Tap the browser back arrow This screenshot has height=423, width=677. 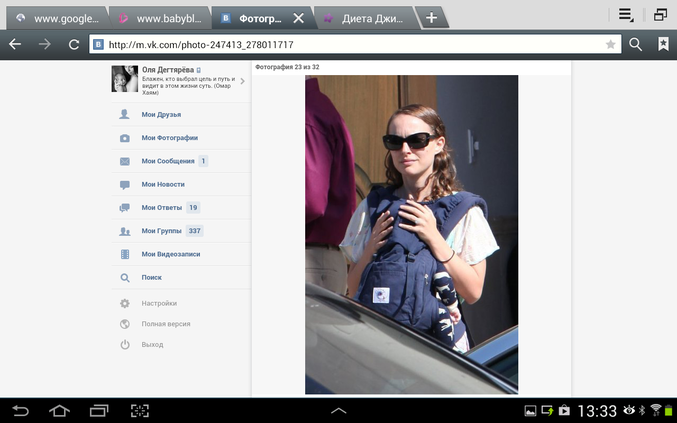pyautogui.click(x=14, y=44)
